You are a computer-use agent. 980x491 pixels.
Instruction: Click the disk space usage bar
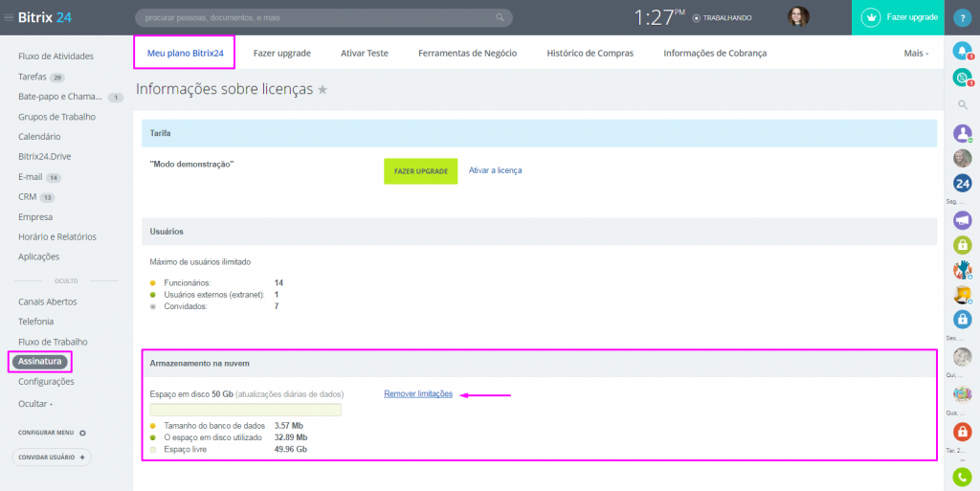pyautogui.click(x=246, y=410)
